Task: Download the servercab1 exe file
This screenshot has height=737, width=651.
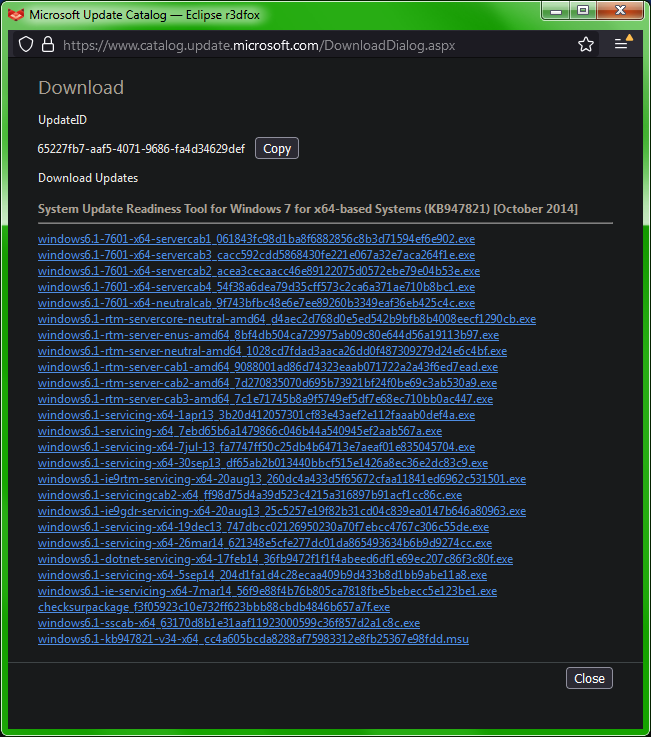Action: (256, 239)
